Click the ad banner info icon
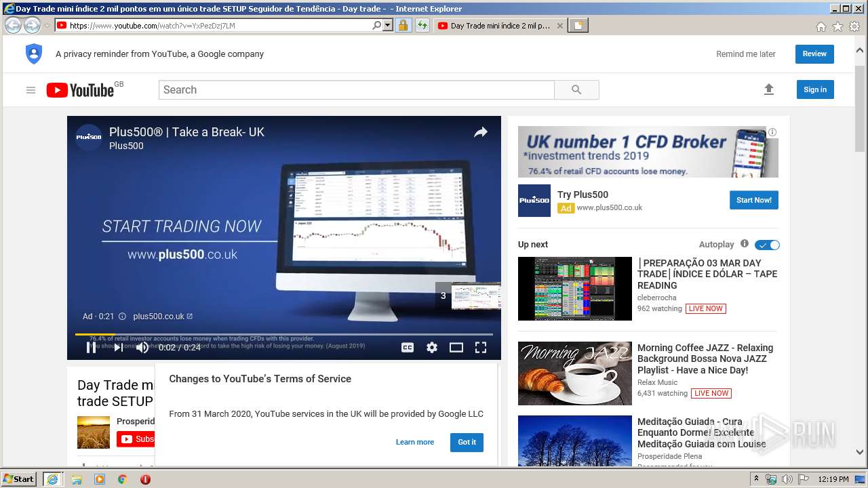The image size is (868, 488). [x=772, y=132]
